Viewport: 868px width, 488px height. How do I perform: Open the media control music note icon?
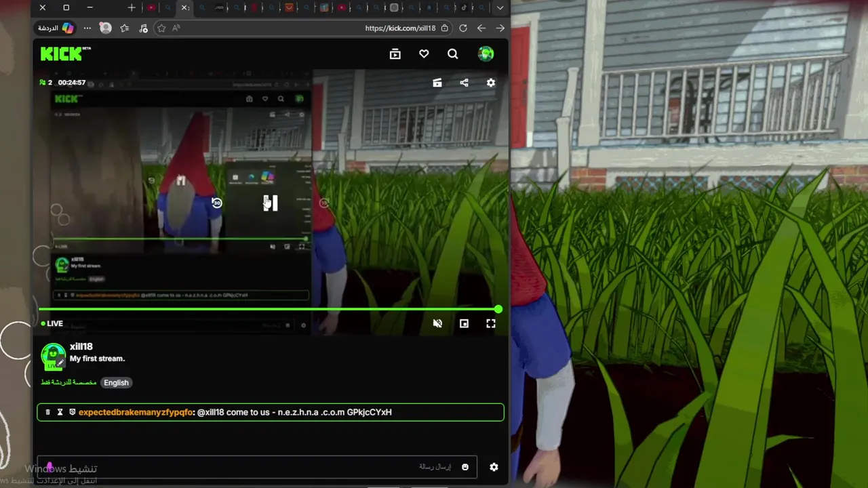pyautogui.click(x=143, y=28)
